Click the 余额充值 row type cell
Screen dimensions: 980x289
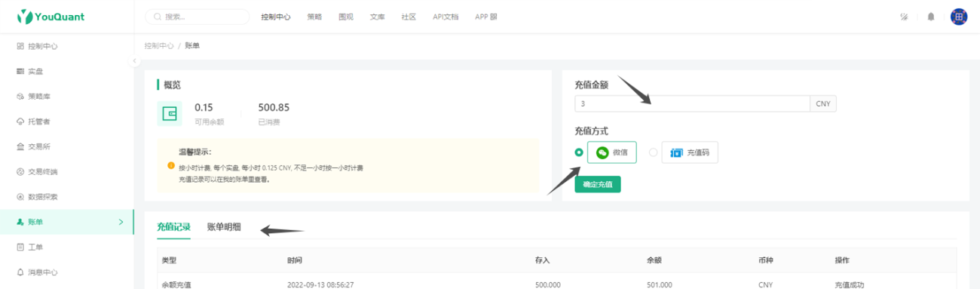click(176, 284)
